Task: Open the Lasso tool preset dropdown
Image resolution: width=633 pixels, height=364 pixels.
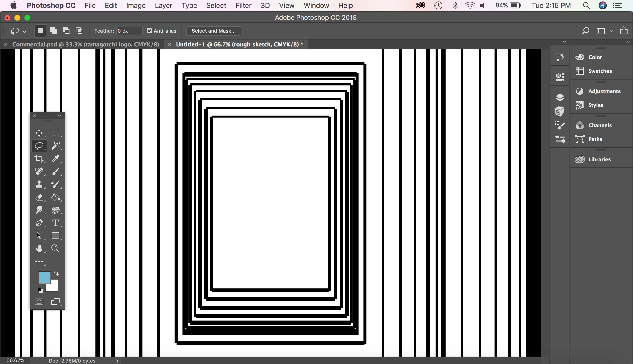Action: [x=24, y=32]
